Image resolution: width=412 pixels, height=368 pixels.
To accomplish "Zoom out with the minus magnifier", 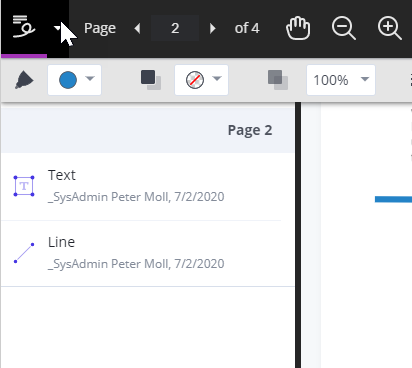I will coord(344,28).
